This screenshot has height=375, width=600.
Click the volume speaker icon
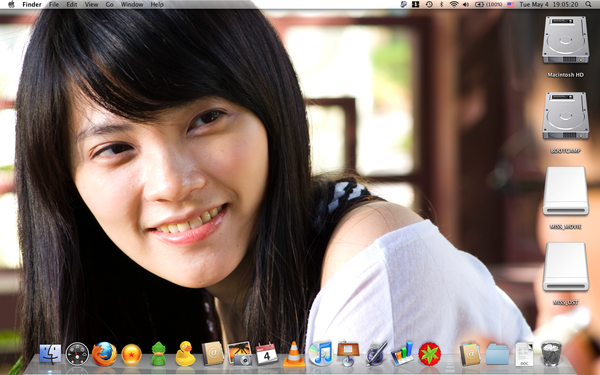pos(466,5)
